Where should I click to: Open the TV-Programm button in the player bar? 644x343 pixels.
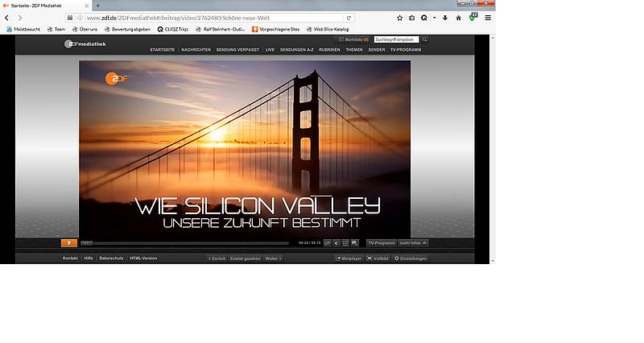382,243
